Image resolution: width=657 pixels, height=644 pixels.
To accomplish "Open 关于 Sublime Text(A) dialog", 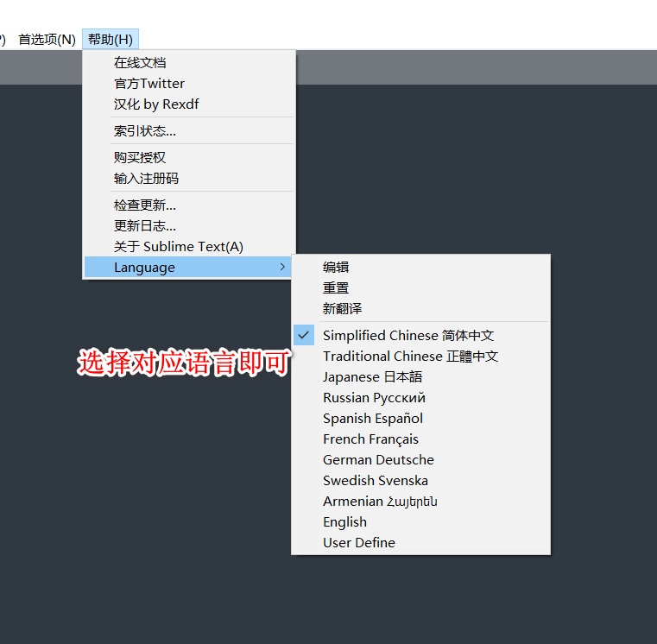I will tap(189, 246).
